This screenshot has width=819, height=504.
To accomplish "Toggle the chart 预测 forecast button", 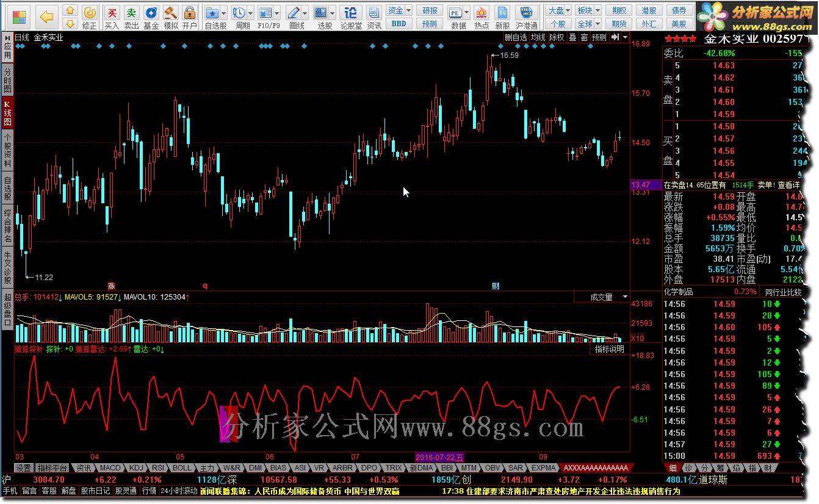I will (600, 37).
